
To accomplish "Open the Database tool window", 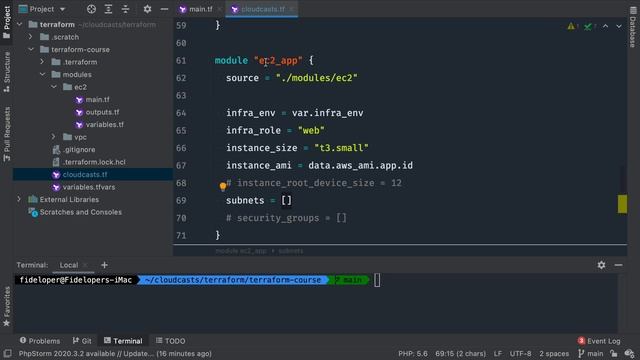I will coord(633,27).
